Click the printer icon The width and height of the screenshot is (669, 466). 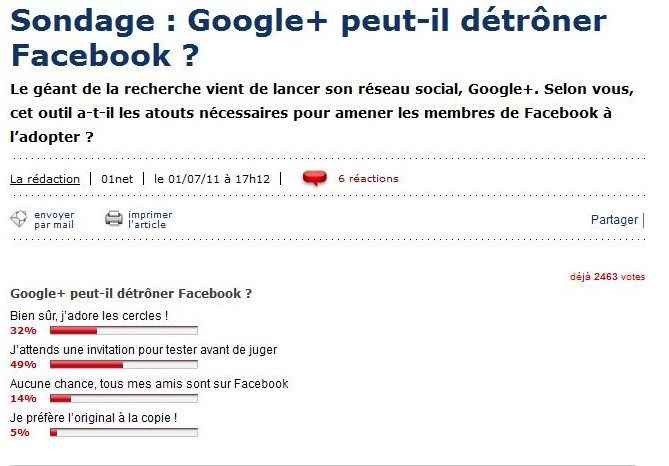pyautogui.click(x=114, y=219)
